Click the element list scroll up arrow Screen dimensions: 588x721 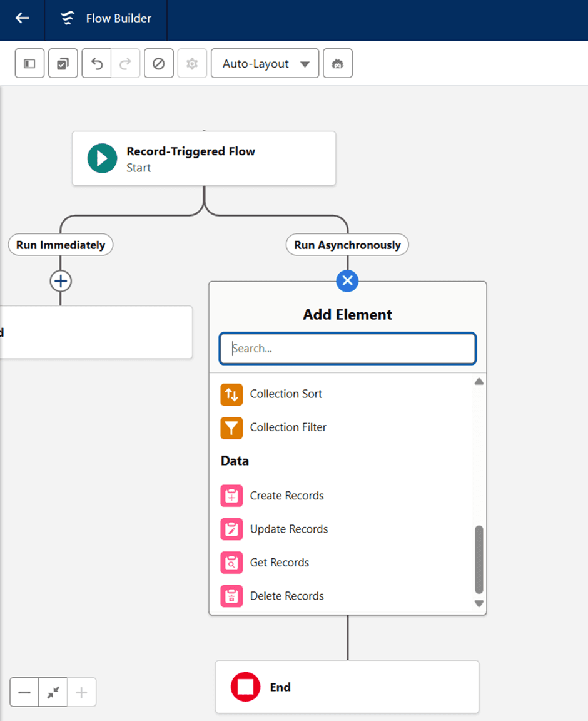tap(479, 381)
